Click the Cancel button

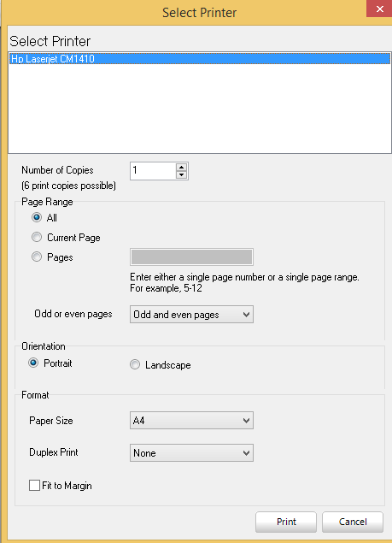click(x=353, y=522)
